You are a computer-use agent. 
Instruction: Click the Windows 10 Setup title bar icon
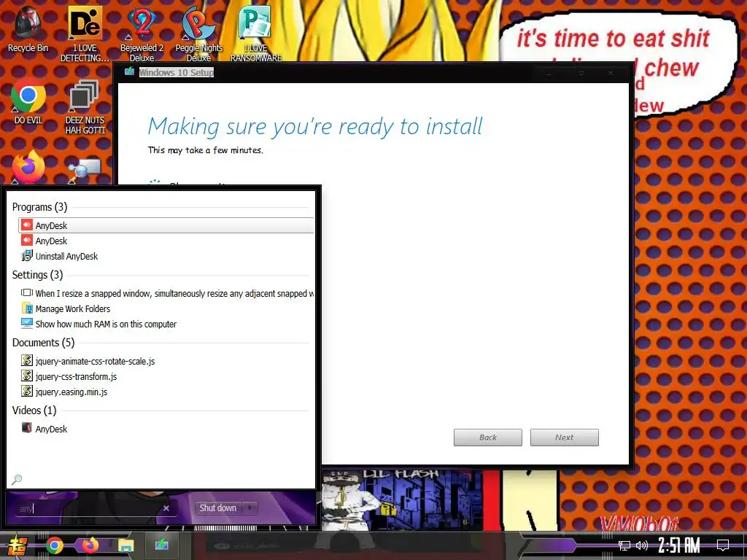129,72
